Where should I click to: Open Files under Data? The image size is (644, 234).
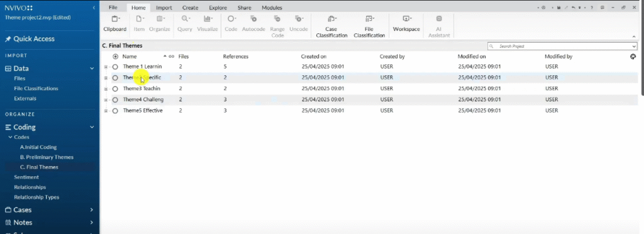pyautogui.click(x=19, y=79)
